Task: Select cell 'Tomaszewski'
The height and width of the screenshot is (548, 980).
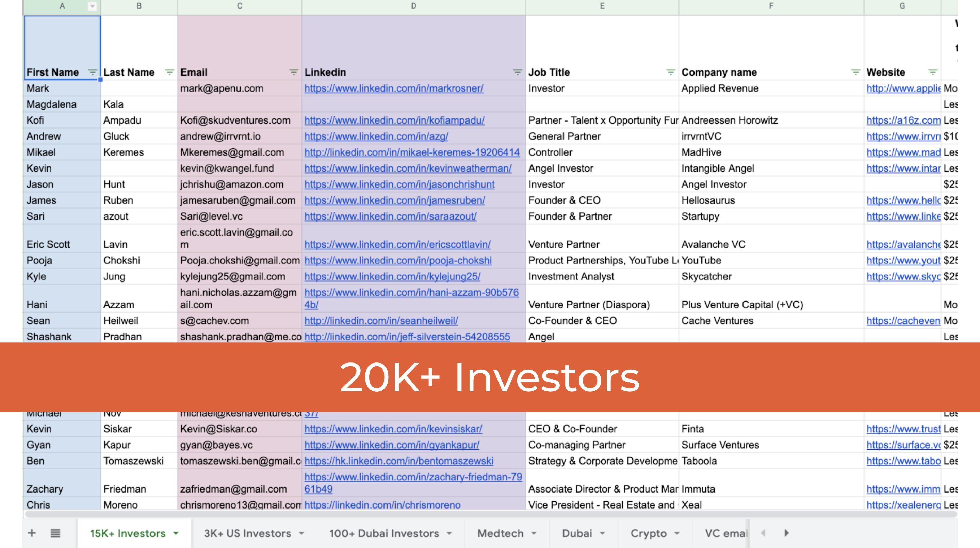Action: click(x=139, y=461)
